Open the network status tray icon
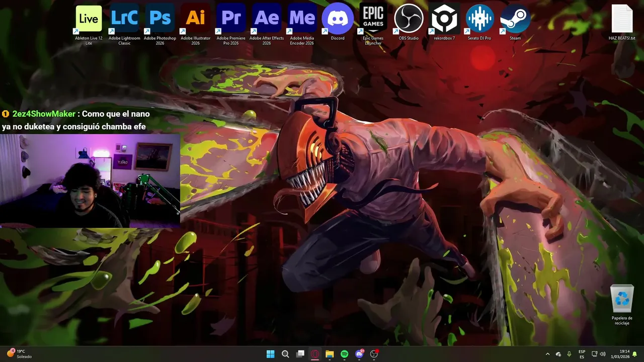The image size is (644, 362). pyautogui.click(x=595, y=354)
